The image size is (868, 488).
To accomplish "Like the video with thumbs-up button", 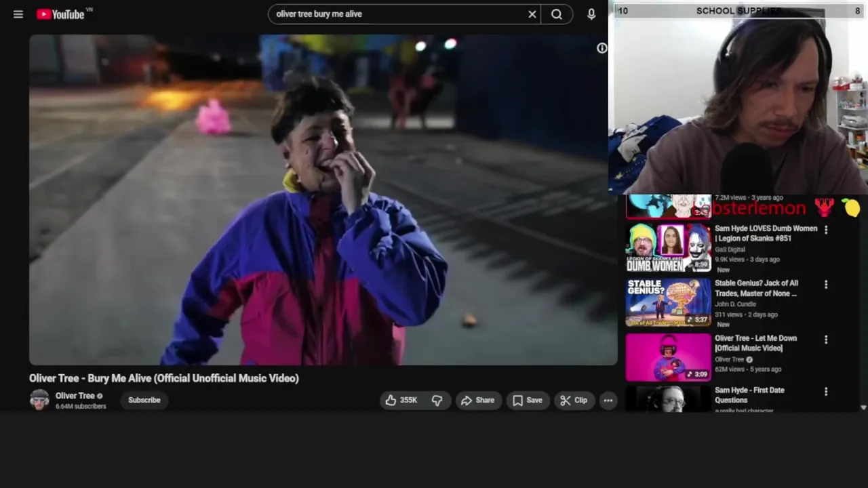I will click(x=401, y=401).
